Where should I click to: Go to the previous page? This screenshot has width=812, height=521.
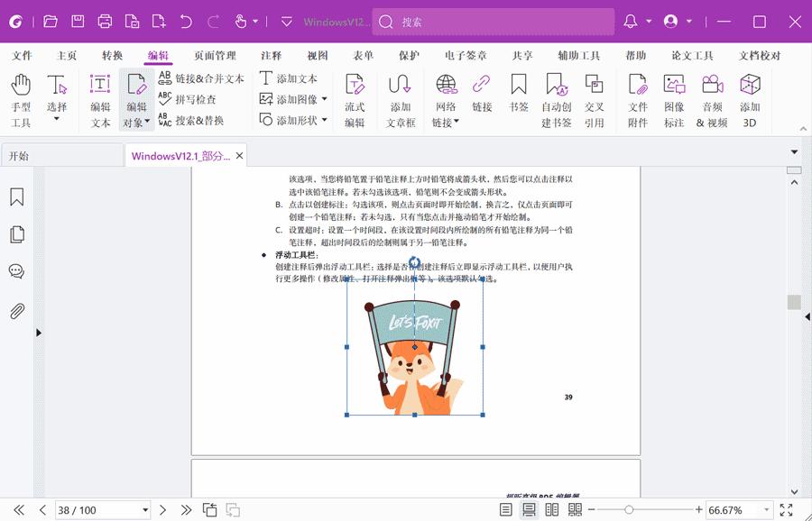(42, 510)
